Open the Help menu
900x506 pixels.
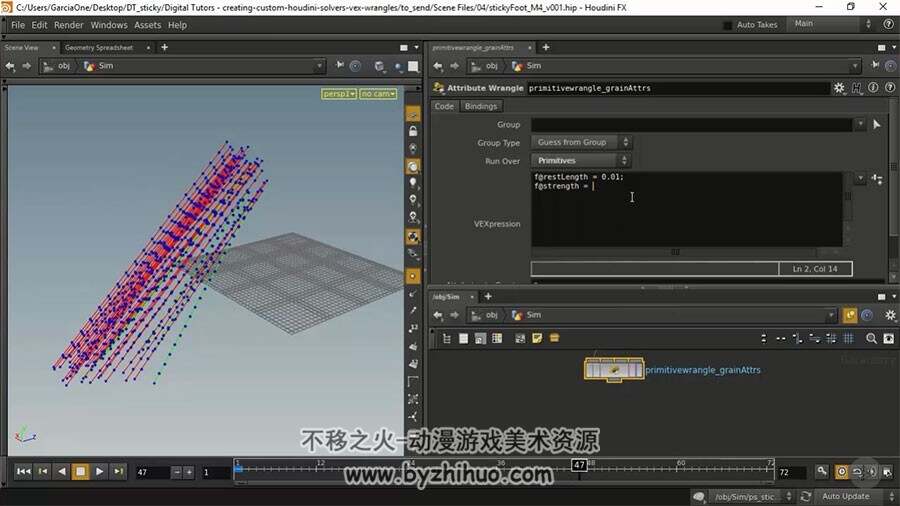pos(177,25)
